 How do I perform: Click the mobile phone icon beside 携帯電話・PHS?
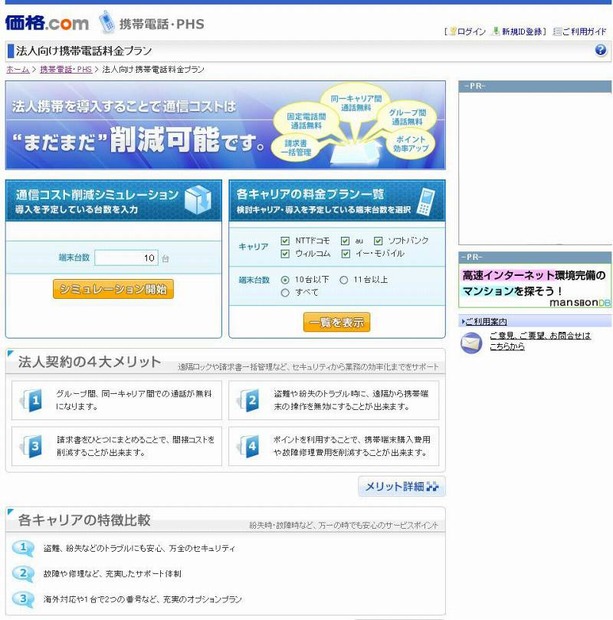106,22
